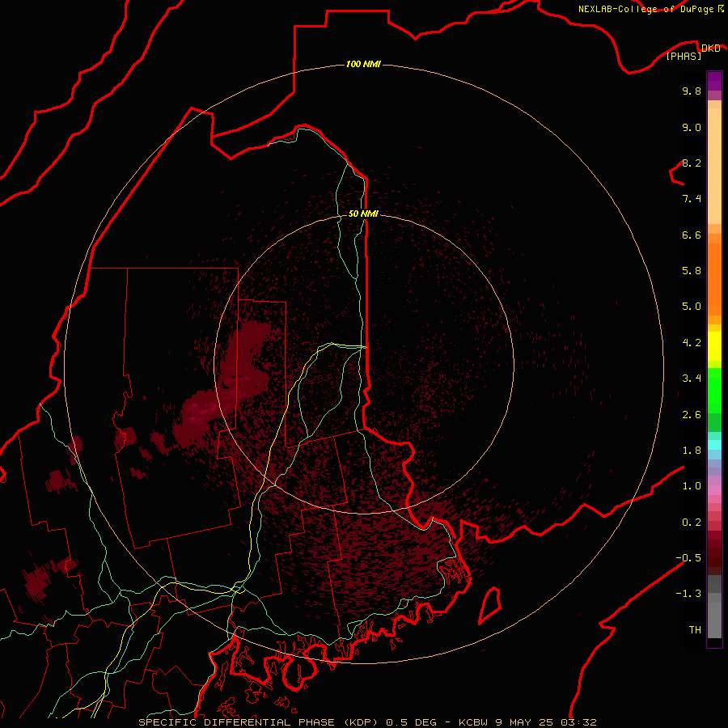This screenshot has height=728, width=728.
Task: Click the -1.3 color scale value
Action: (x=688, y=594)
